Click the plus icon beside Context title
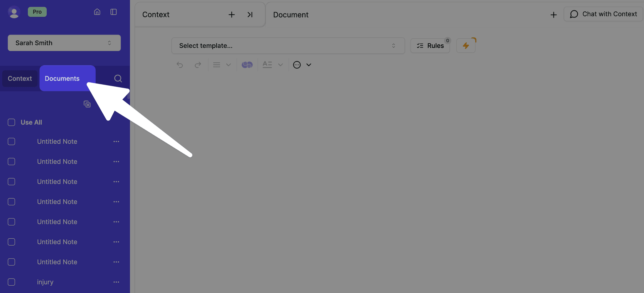644x293 pixels. coord(231,15)
